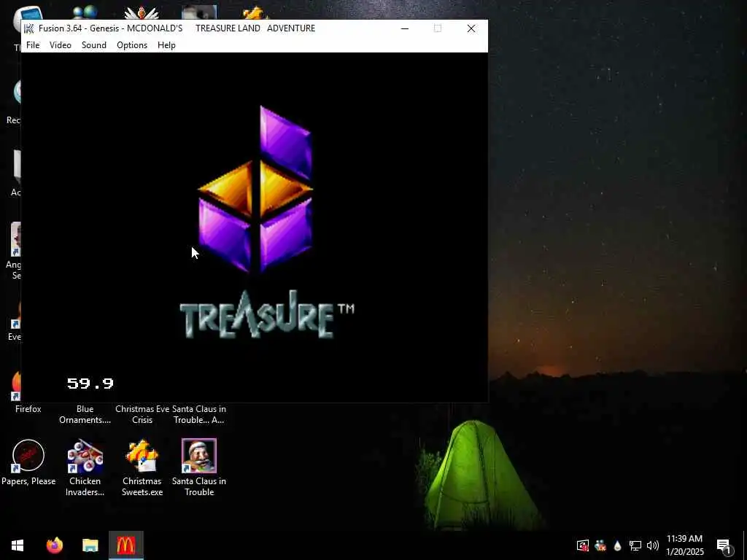Select the Santa Claus in Trouble... A... label
The width and height of the screenshot is (747, 560).
(199, 414)
